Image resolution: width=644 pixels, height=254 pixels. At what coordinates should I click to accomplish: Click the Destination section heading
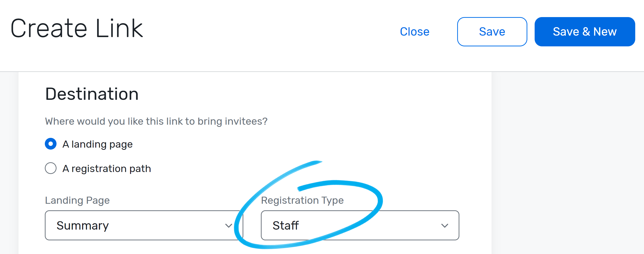[x=92, y=93]
